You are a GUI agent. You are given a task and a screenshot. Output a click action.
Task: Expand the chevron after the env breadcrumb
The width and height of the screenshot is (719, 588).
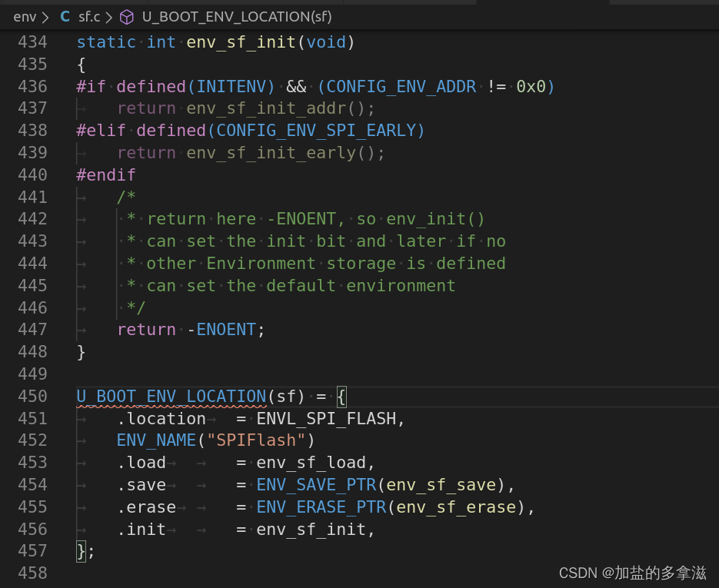pyautogui.click(x=46, y=16)
